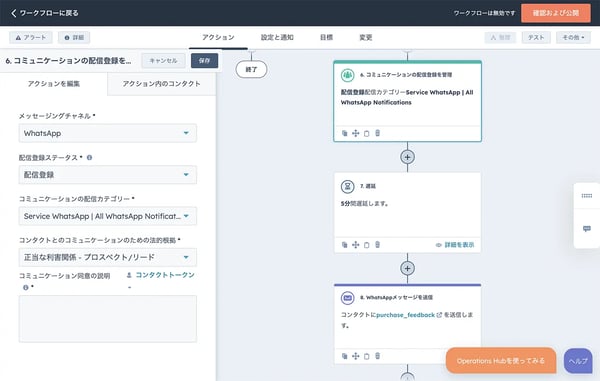The width and height of the screenshot is (600, 381).
Task: Click the comment icon on right sidebar
Action: point(587,229)
